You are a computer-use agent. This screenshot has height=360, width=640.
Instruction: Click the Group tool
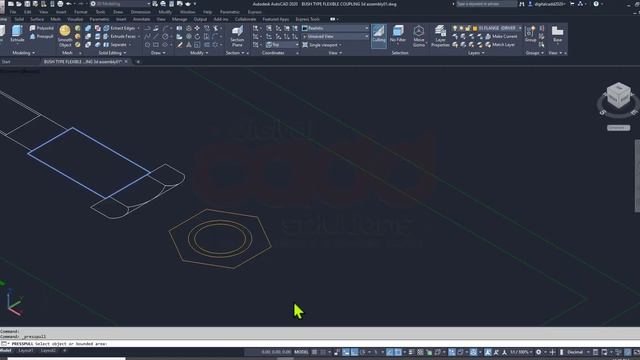(x=530, y=34)
